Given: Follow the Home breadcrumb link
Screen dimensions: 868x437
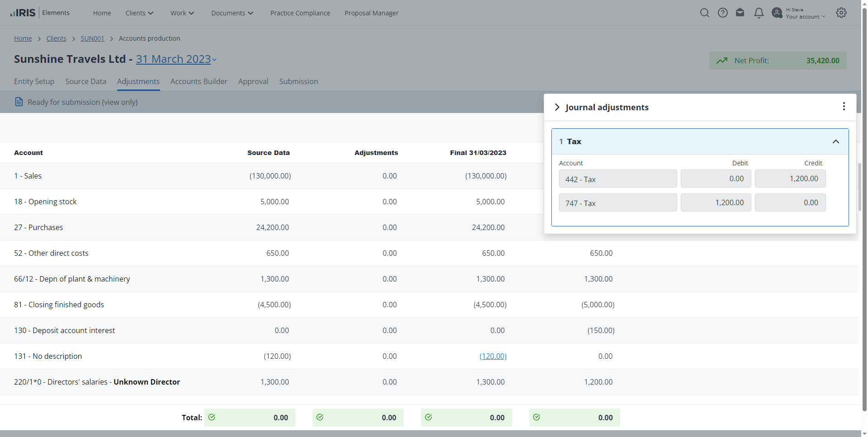Looking at the screenshot, I should tap(23, 38).
